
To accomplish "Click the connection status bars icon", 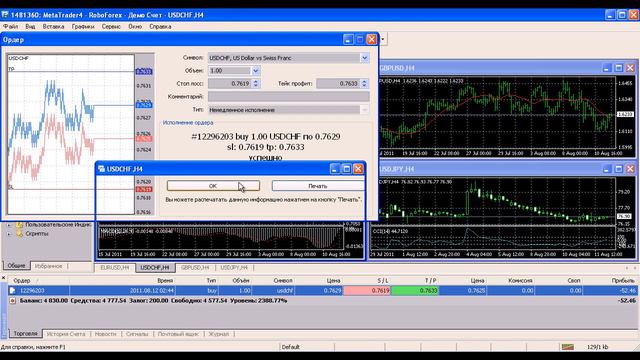I will (x=568, y=347).
